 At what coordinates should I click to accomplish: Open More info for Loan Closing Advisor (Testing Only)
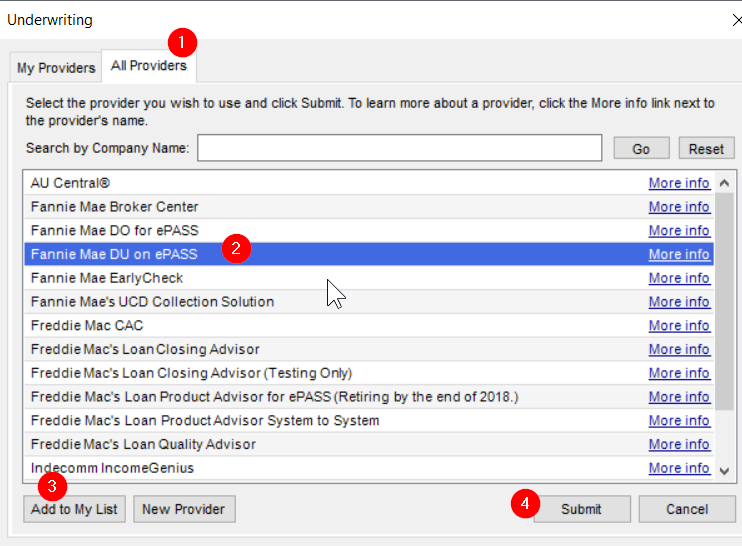[679, 373]
